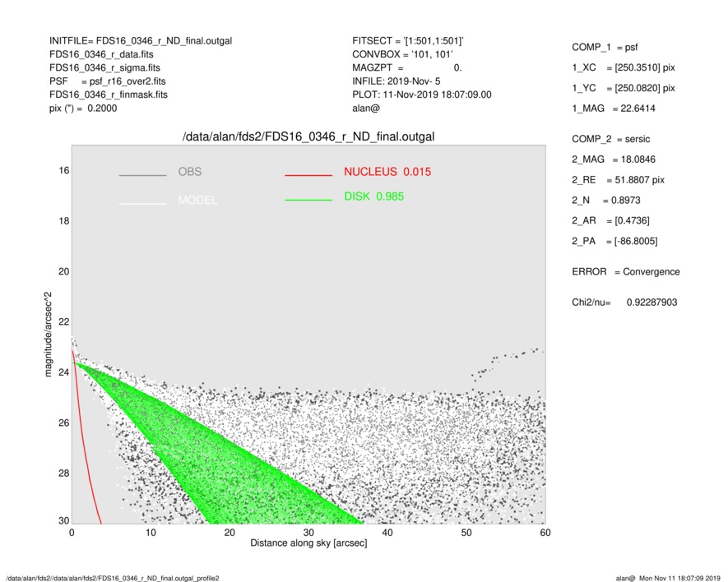Select the ERROR = Convergence text
The image size is (728, 582).
pos(625,271)
